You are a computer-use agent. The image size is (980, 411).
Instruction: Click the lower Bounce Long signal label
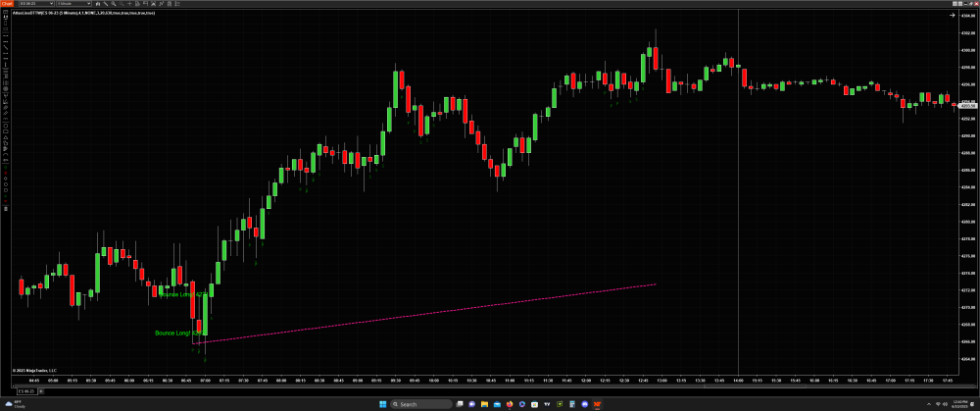[177, 333]
